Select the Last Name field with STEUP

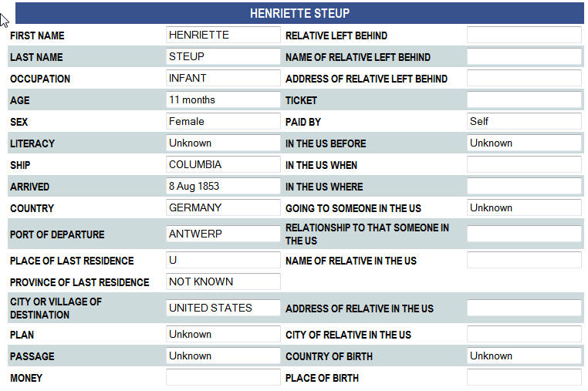(x=223, y=57)
